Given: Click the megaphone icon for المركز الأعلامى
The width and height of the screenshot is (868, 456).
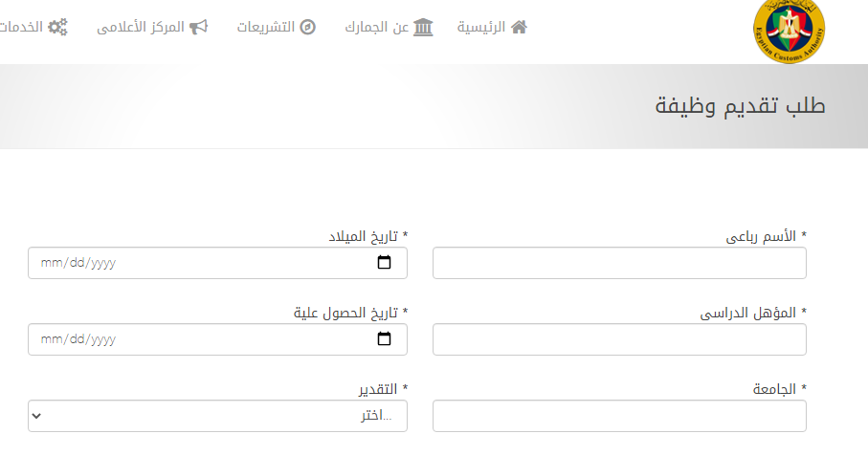Looking at the screenshot, I should (x=198, y=27).
